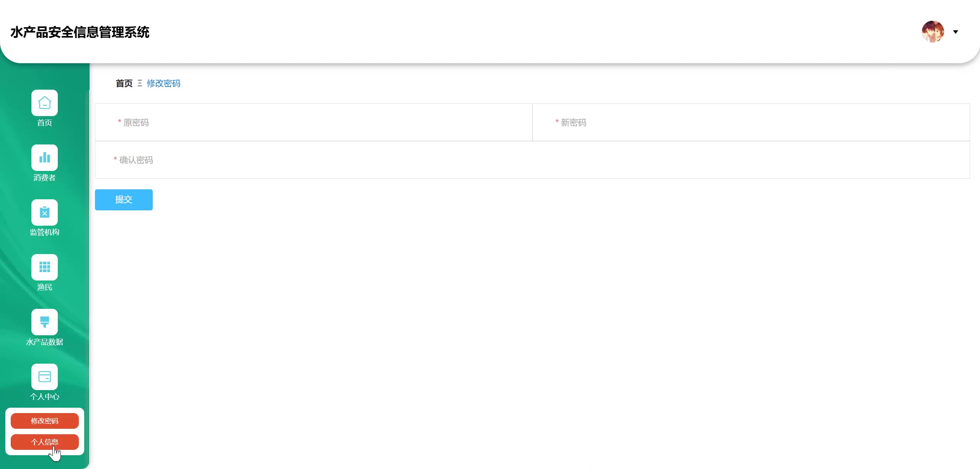Select the 监管机构 clipboard icon
Image resolution: width=980 pixels, height=469 pixels.
click(x=44, y=212)
